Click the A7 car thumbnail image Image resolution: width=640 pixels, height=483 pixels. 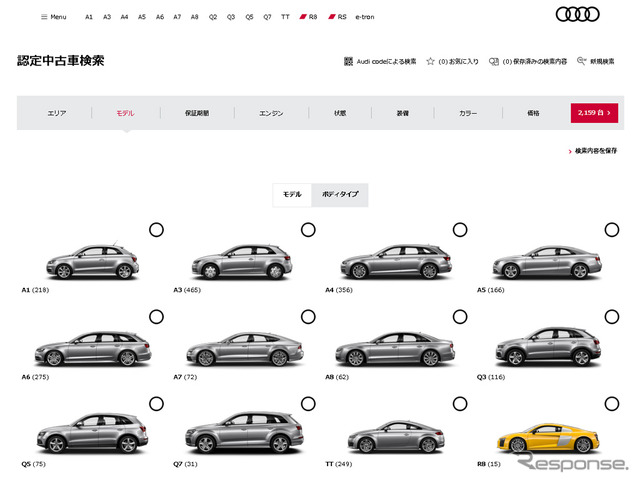(x=245, y=349)
